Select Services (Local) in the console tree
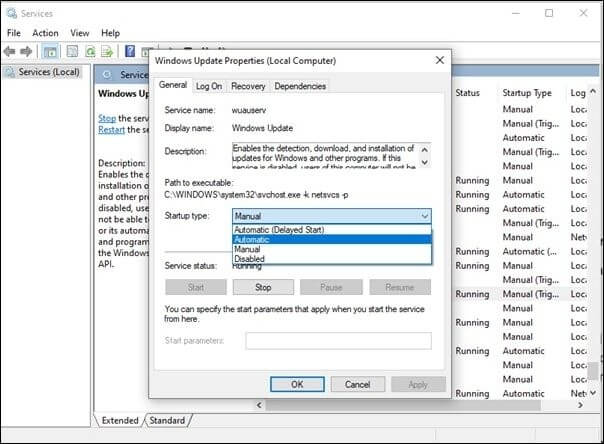The height and width of the screenshot is (444, 604). 49,73
